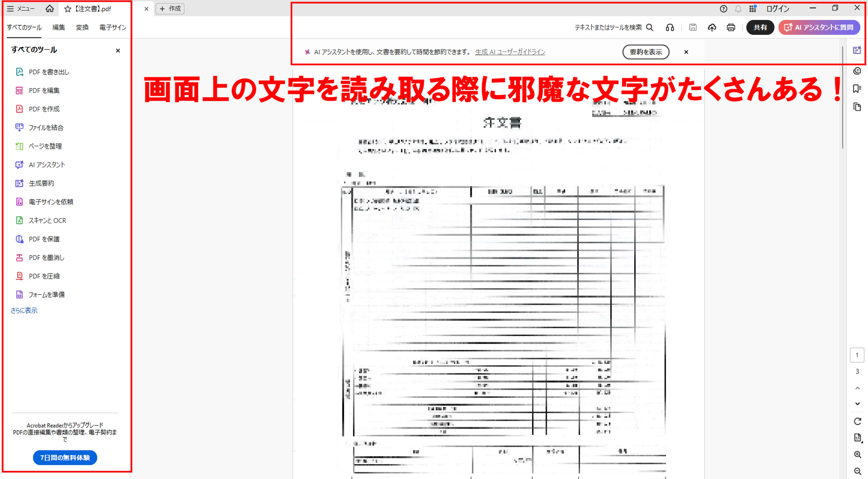This screenshot has width=868, height=479.
Task: Go to previous page with up chevron
Action: 857,388
